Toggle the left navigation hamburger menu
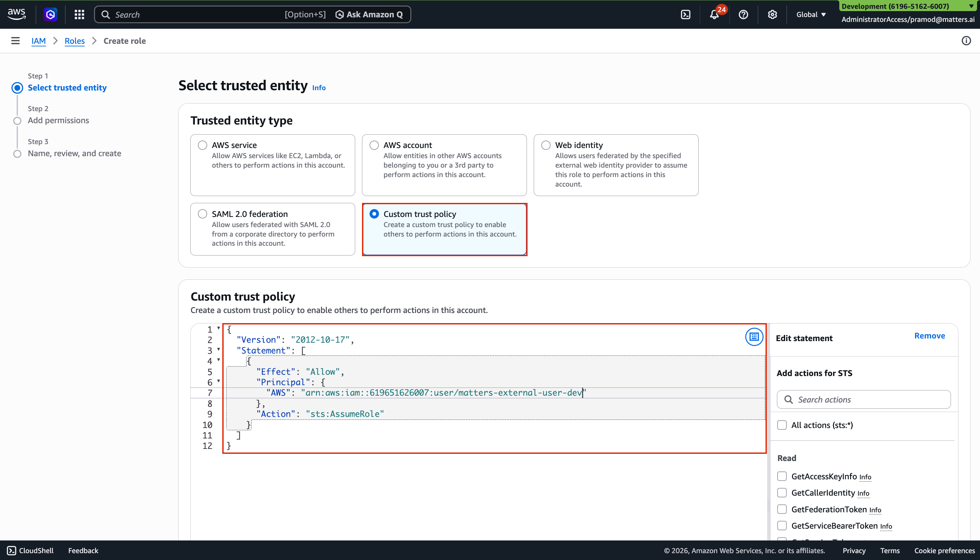Image resolution: width=980 pixels, height=560 pixels. pyautogui.click(x=15, y=41)
